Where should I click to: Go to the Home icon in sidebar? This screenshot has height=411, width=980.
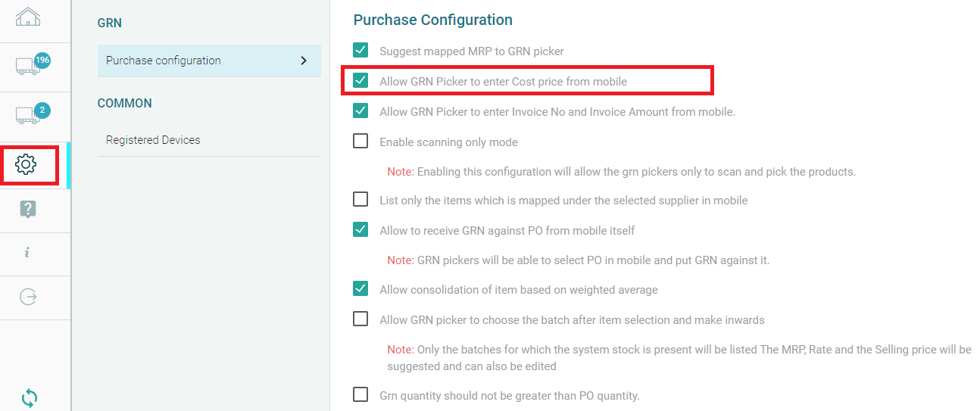(x=28, y=17)
